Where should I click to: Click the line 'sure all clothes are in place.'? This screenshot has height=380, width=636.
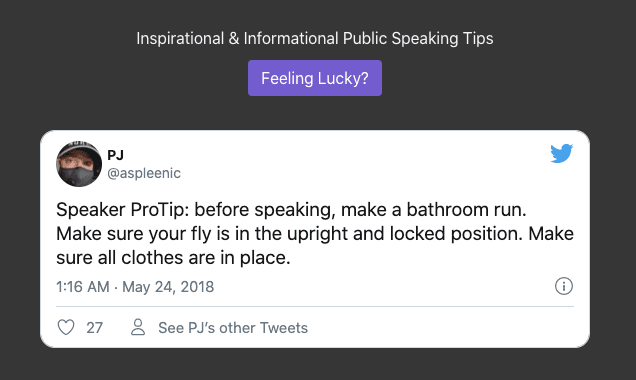(x=173, y=258)
